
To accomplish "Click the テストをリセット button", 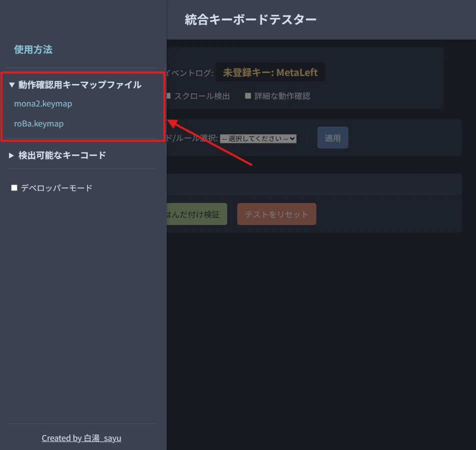I will [x=277, y=214].
